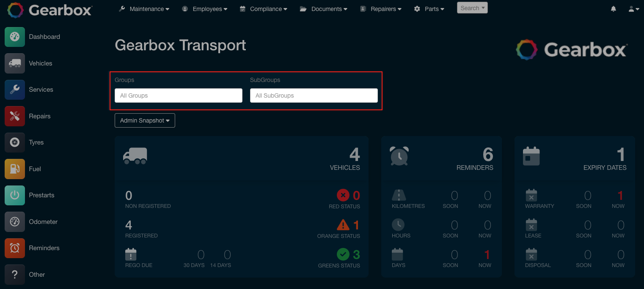Select Services label in the sidebar
The width and height of the screenshot is (644, 289).
point(41,90)
